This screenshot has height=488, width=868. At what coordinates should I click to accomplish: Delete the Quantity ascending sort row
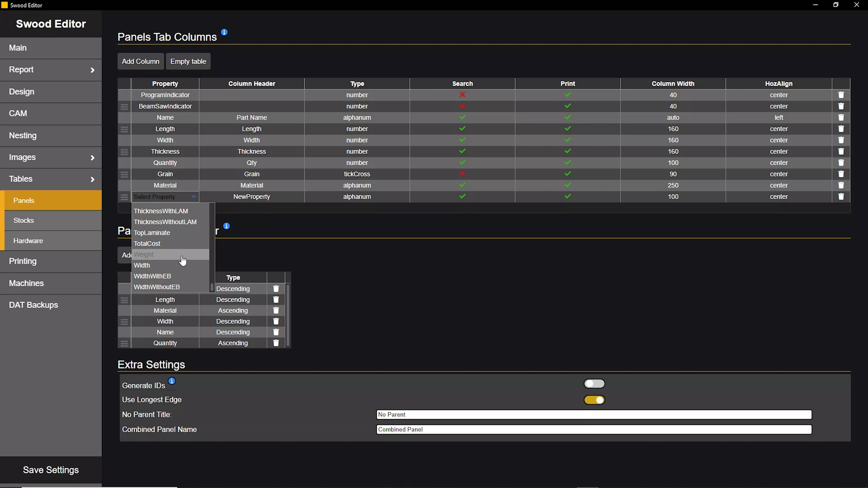click(276, 343)
